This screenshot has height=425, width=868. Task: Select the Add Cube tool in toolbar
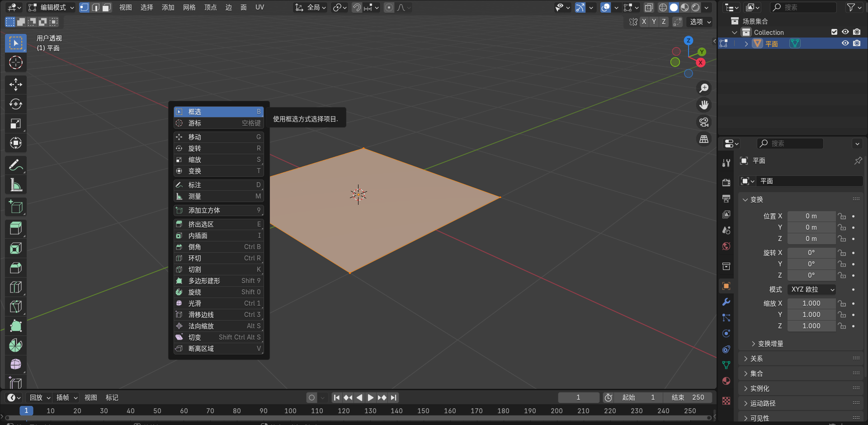coord(16,207)
